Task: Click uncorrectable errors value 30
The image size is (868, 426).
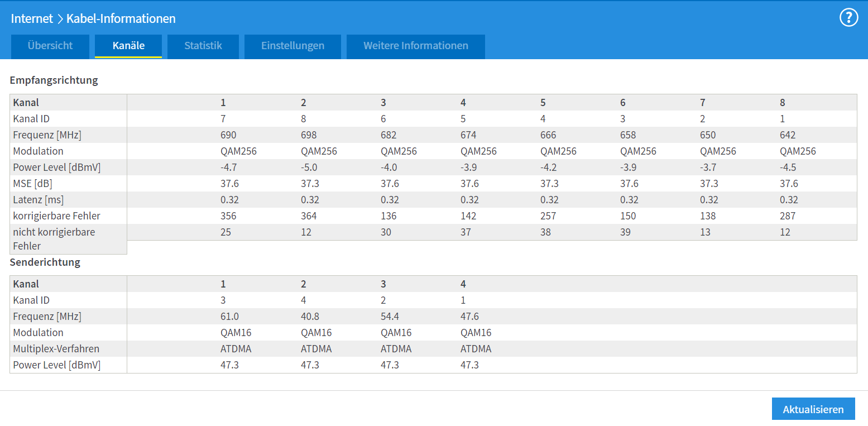Action: [x=386, y=232]
